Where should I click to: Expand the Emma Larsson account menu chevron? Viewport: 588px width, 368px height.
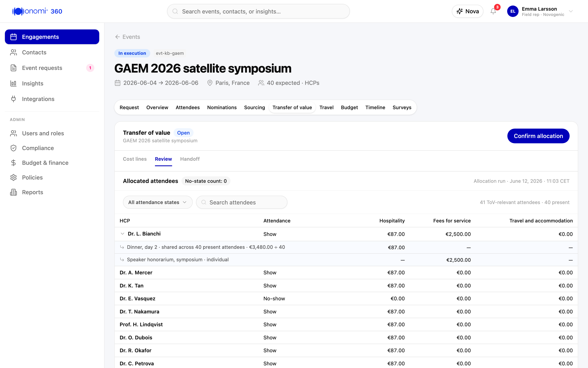click(571, 11)
